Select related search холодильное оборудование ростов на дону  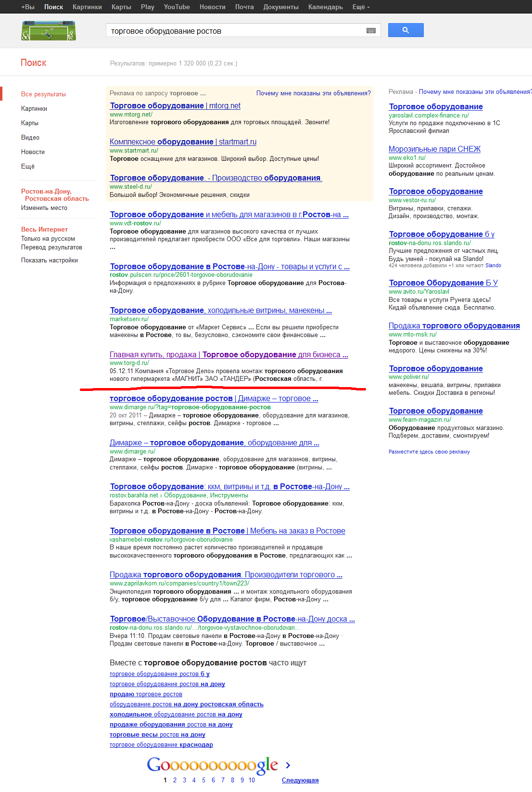(x=176, y=714)
